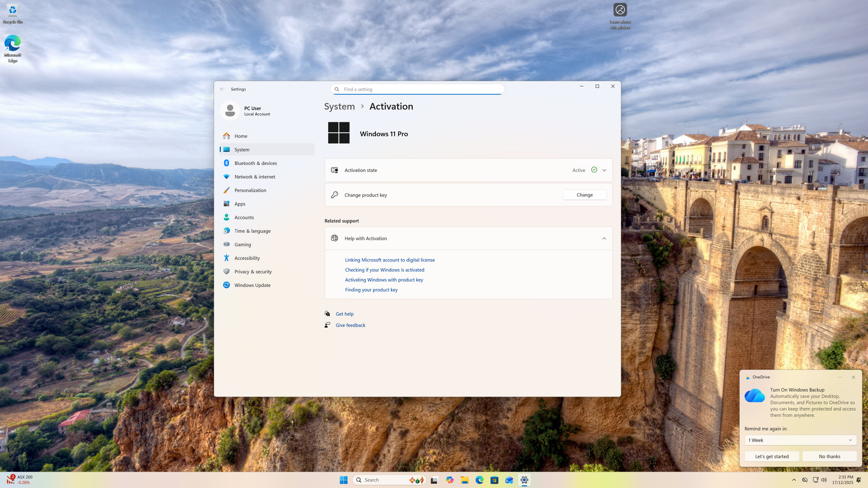Screen dimensions: 868x488
Task: Collapse the Help with Activation section
Action: 604,239
